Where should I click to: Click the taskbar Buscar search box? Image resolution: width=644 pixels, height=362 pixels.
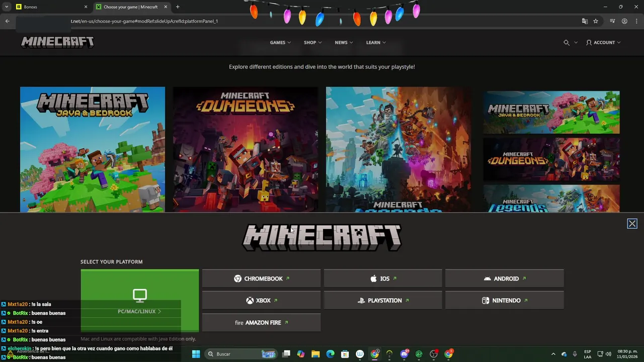click(x=242, y=354)
